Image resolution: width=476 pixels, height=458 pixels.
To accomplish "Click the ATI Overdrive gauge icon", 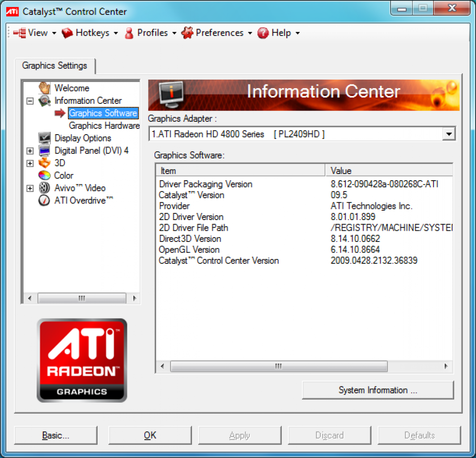I will (44, 200).
